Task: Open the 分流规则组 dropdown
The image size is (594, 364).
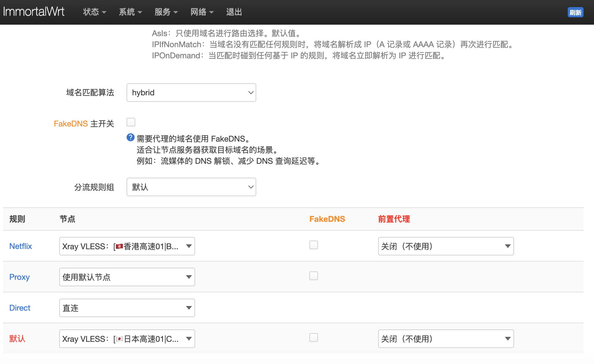Action: coord(191,187)
